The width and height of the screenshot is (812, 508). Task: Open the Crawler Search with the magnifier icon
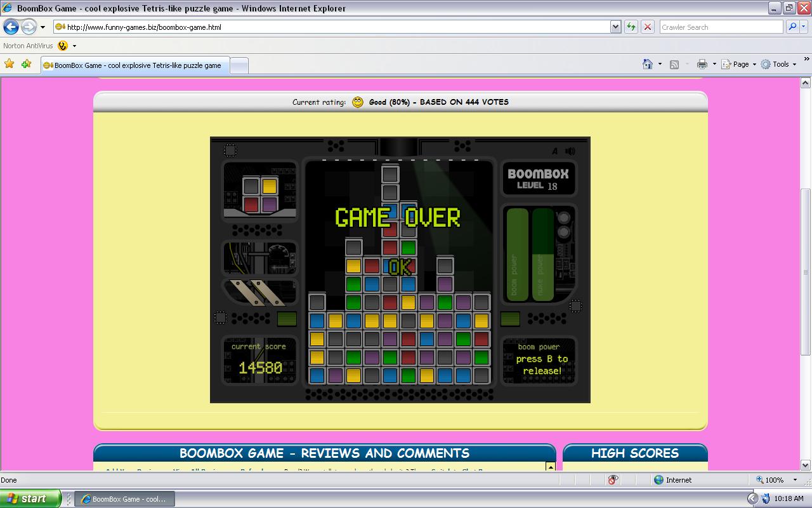pos(793,26)
